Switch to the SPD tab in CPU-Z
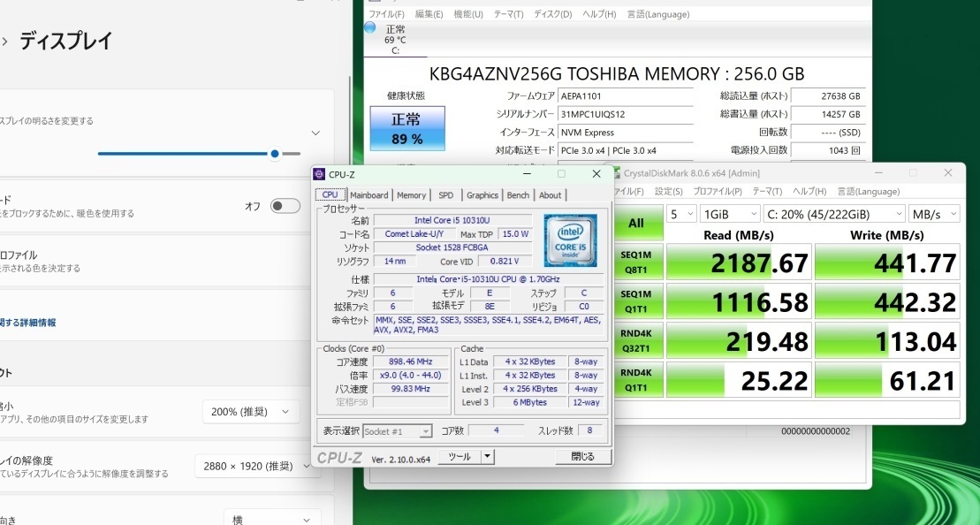980x525 pixels. click(x=445, y=195)
